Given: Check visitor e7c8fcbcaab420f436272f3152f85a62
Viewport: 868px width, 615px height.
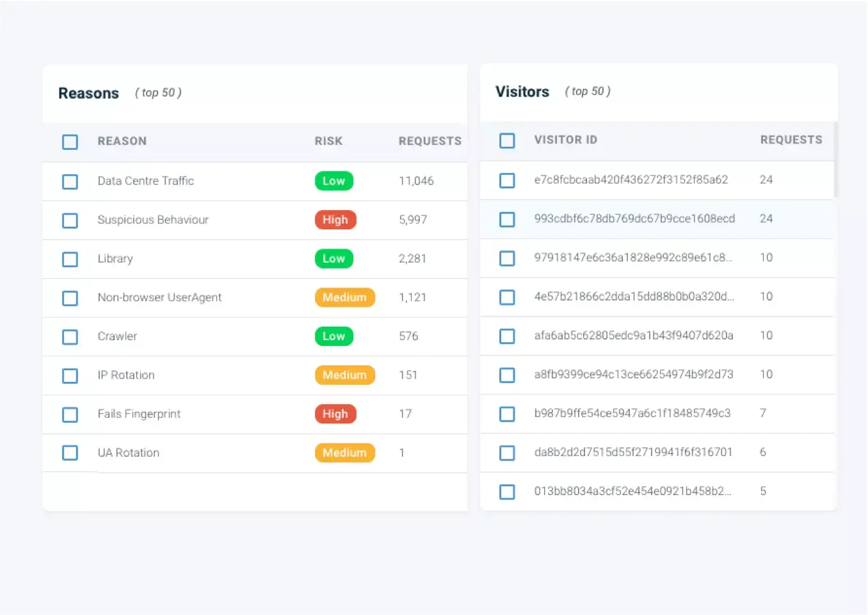Looking at the screenshot, I should coord(507,180).
